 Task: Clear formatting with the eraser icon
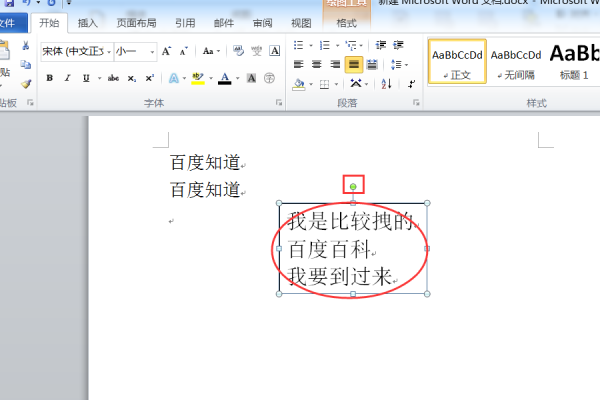(x=238, y=51)
